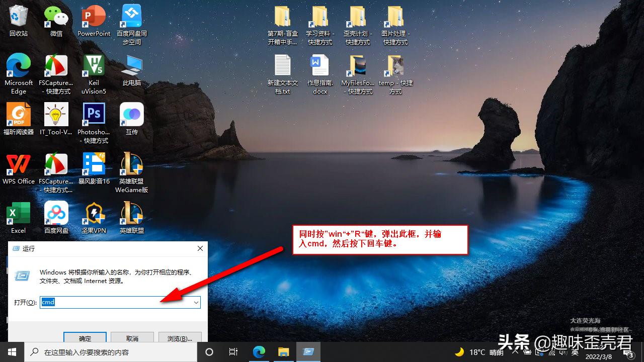Open the Photoshop shortcut on the desktop

tap(94, 114)
